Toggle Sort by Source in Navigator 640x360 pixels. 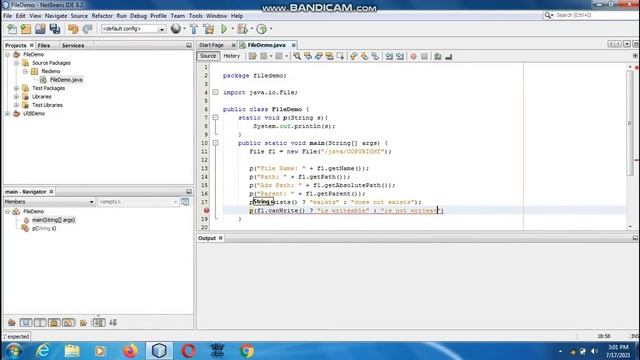[x=113, y=323]
